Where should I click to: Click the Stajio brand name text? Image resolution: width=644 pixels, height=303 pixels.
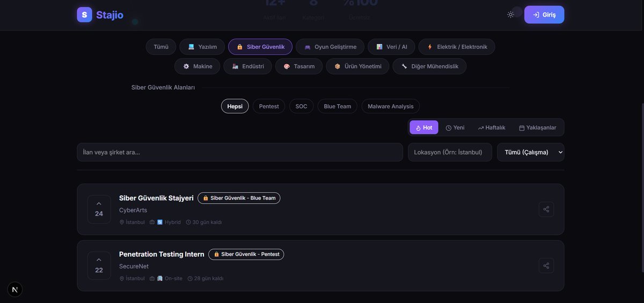[x=109, y=15]
